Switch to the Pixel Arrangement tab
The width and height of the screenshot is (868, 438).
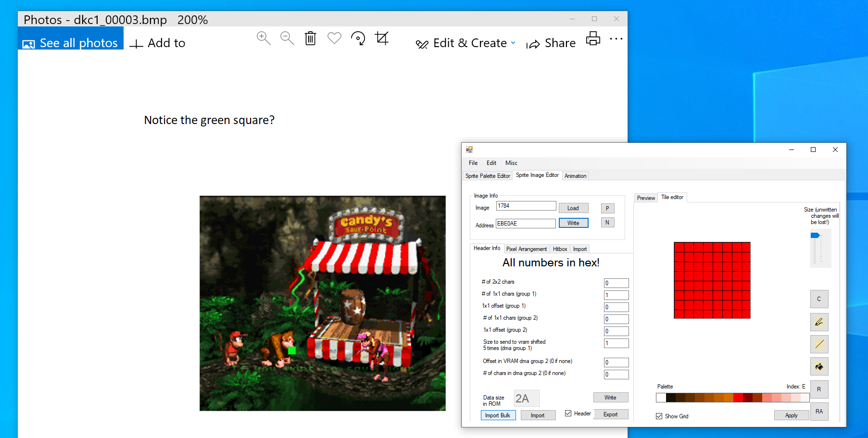click(526, 249)
